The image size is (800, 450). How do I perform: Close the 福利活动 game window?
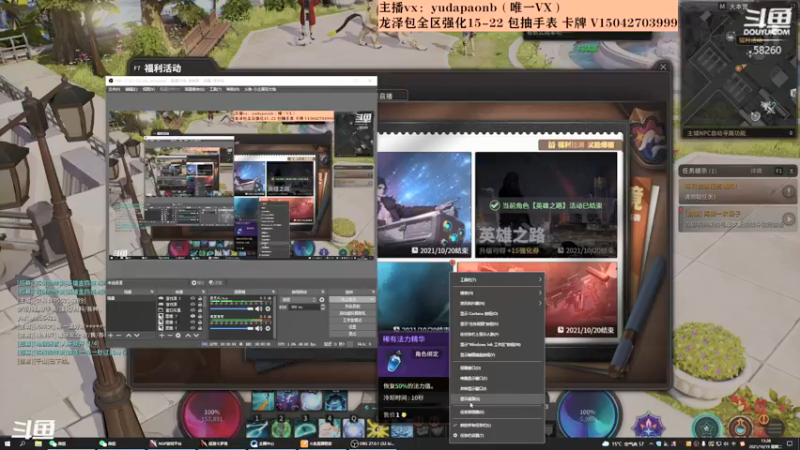(x=663, y=67)
